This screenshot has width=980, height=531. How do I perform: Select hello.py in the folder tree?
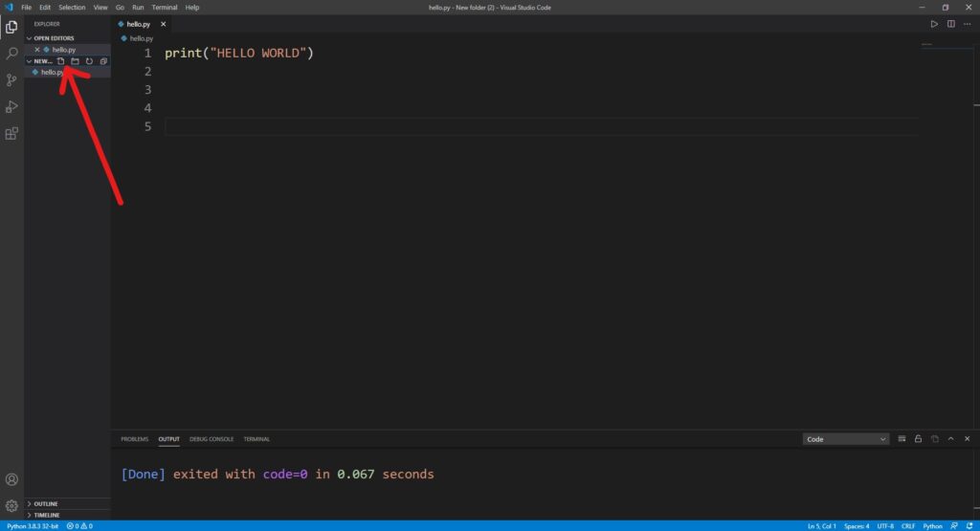pyautogui.click(x=68, y=73)
